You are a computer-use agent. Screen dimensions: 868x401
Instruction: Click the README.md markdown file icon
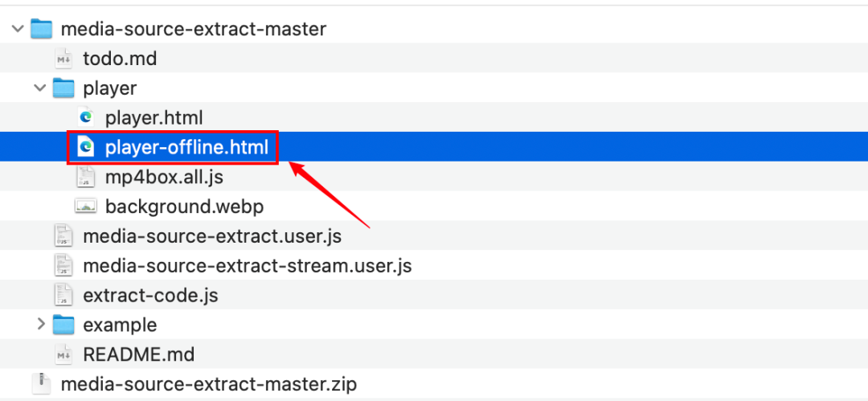tap(63, 354)
